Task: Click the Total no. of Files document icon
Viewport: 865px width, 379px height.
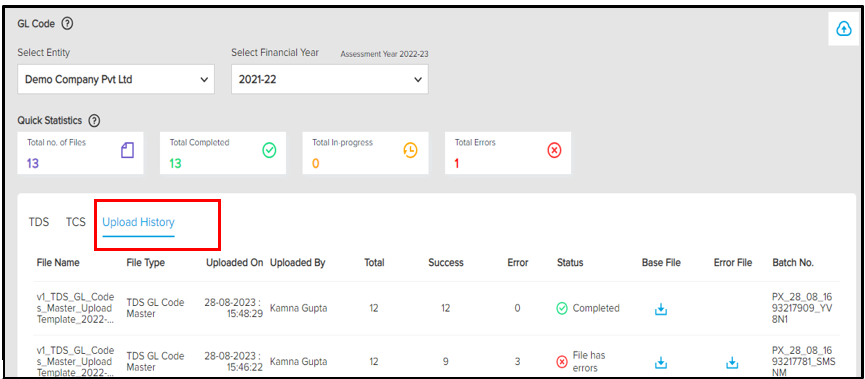Action: [127, 151]
